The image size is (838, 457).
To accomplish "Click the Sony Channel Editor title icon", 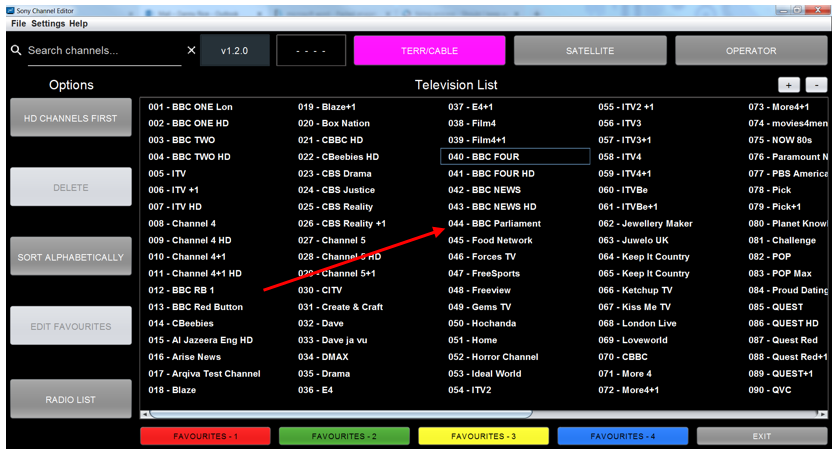I will coord(10,10).
